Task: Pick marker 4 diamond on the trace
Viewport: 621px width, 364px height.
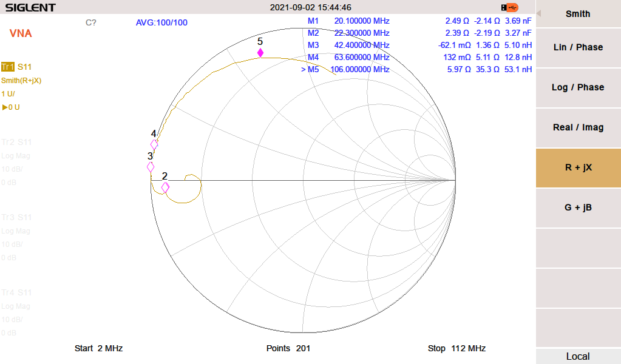Action: point(154,144)
